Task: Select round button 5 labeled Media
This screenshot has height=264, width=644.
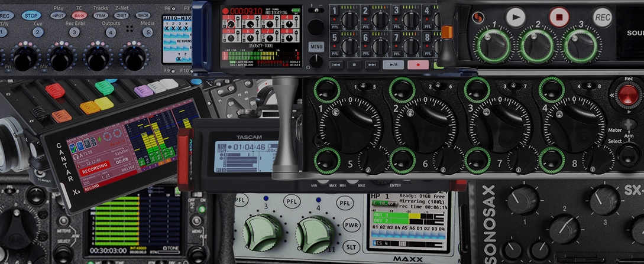Action: click(147, 32)
